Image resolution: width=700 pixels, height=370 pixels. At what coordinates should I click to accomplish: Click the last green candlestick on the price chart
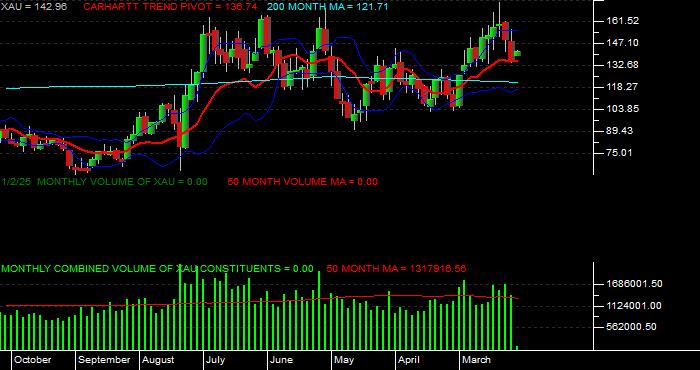point(517,54)
